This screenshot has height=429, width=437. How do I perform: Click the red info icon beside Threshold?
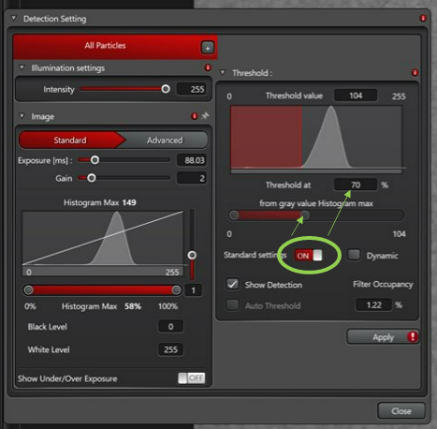(x=415, y=73)
